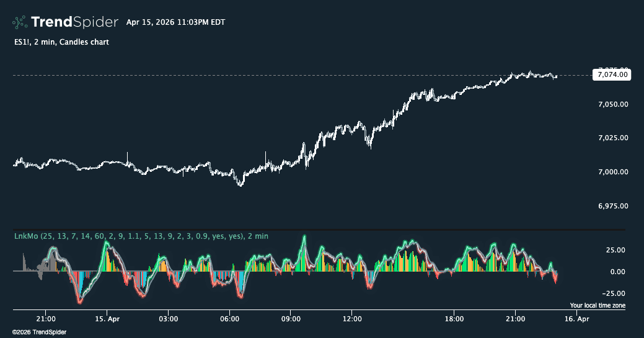Screen dimensions: 644x338
Task: Click the 0.00 indicator axis value
Action: coord(618,272)
